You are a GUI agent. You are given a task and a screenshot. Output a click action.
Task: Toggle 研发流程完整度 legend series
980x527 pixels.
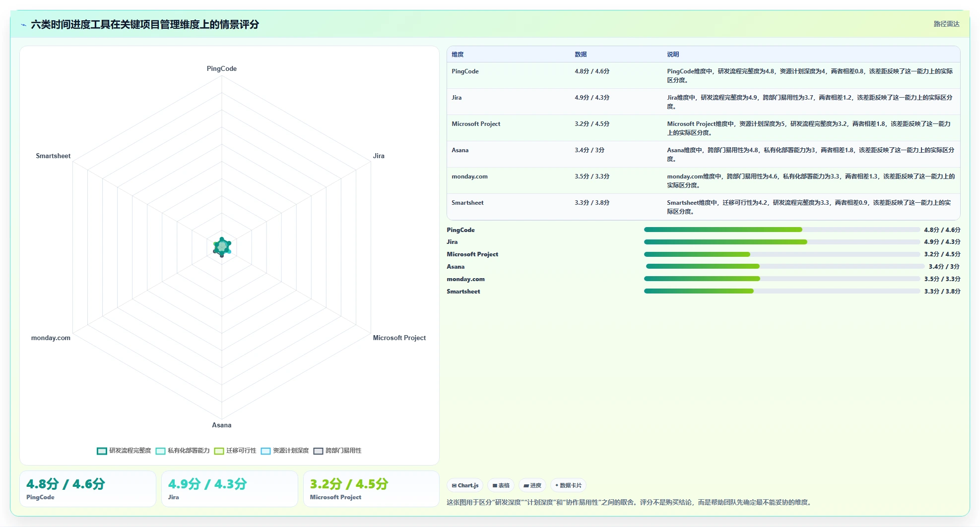pyautogui.click(x=124, y=451)
